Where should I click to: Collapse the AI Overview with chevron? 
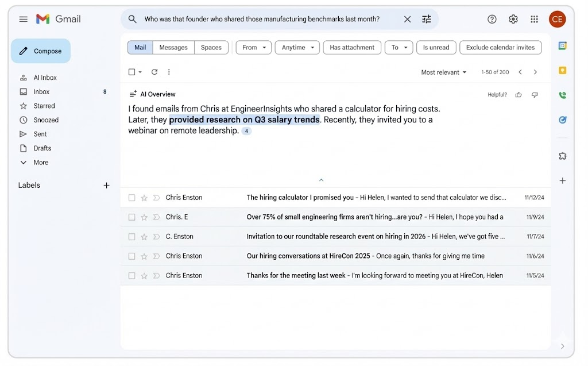(x=321, y=180)
